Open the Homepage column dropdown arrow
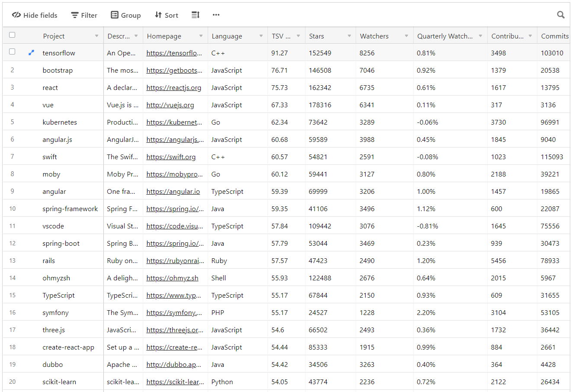 [x=201, y=36]
